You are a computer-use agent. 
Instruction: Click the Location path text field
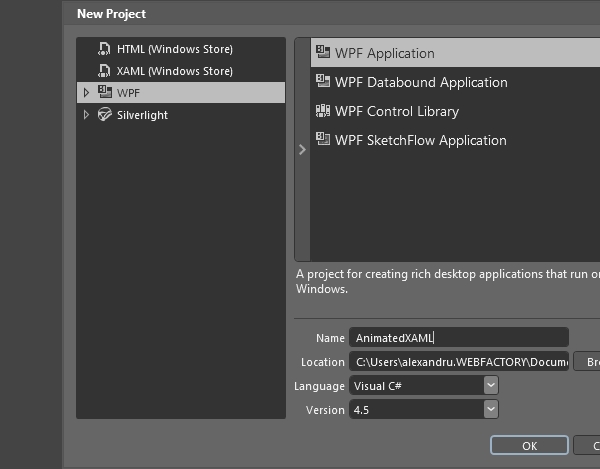pos(458,362)
